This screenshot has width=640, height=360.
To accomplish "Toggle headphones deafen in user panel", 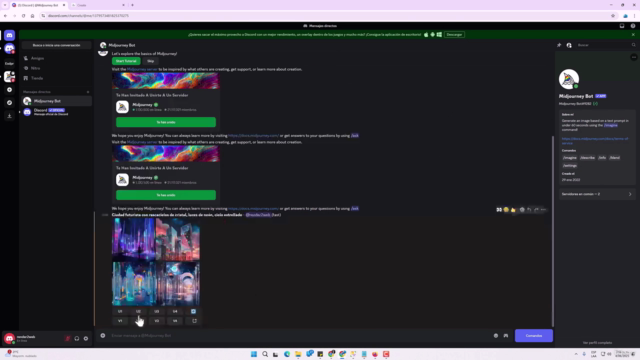I will coord(77,338).
